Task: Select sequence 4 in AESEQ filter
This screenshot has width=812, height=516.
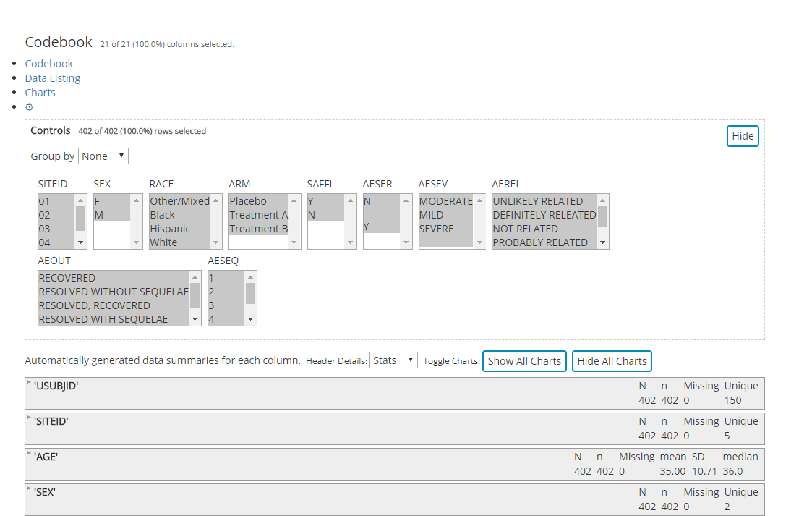Action: tap(226, 318)
